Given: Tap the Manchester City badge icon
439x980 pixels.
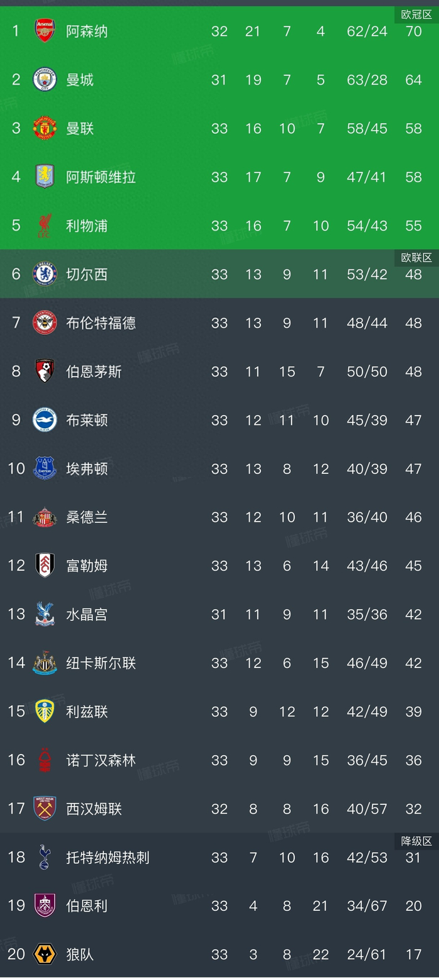Looking at the screenshot, I should pyautogui.click(x=45, y=80).
